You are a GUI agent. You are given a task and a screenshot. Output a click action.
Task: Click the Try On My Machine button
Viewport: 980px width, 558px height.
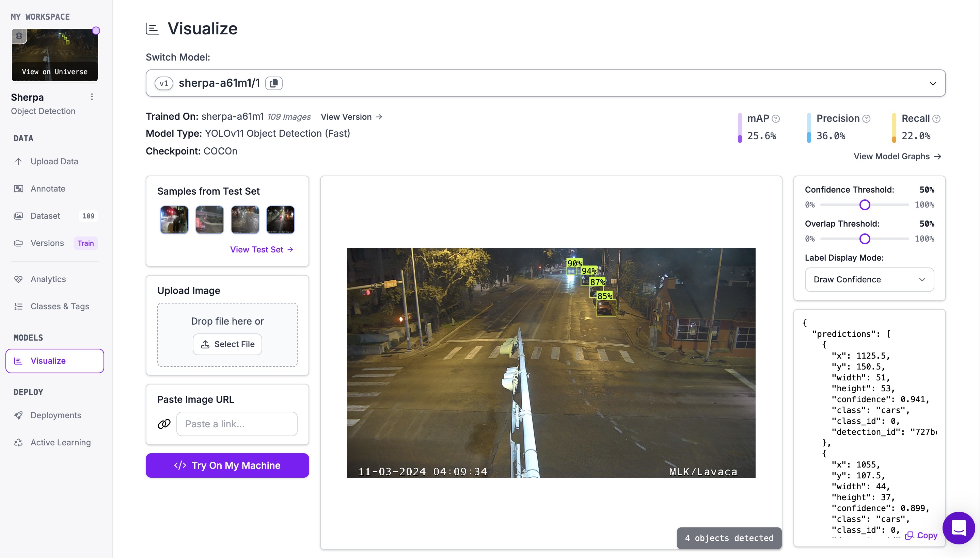[227, 465]
